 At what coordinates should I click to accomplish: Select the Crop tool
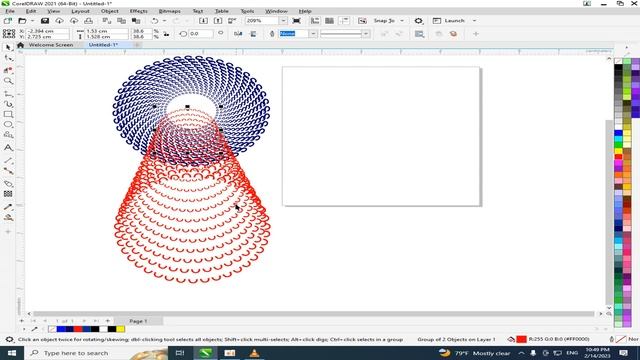pyautogui.click(x=8, y=70)
